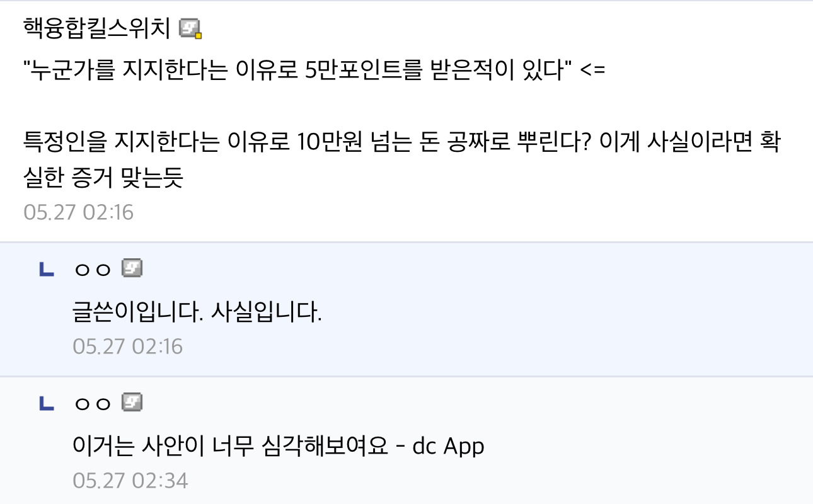
Task: Click the 실한 증거 맞는듯 line
Action: [x=103, y=178]
